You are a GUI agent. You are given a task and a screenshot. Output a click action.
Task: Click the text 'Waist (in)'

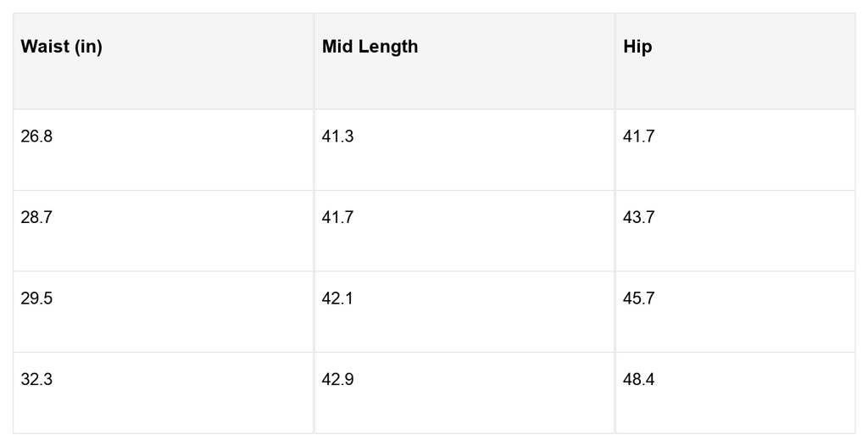61,47
